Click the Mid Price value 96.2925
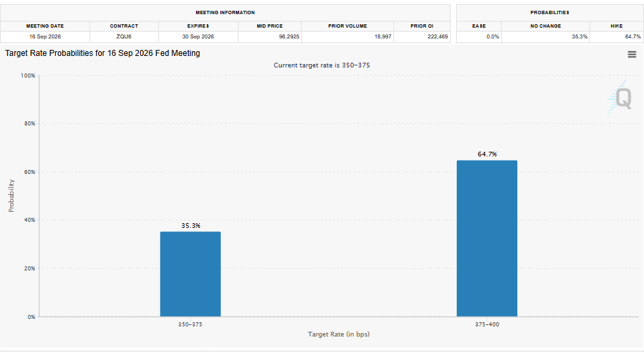 289,36
